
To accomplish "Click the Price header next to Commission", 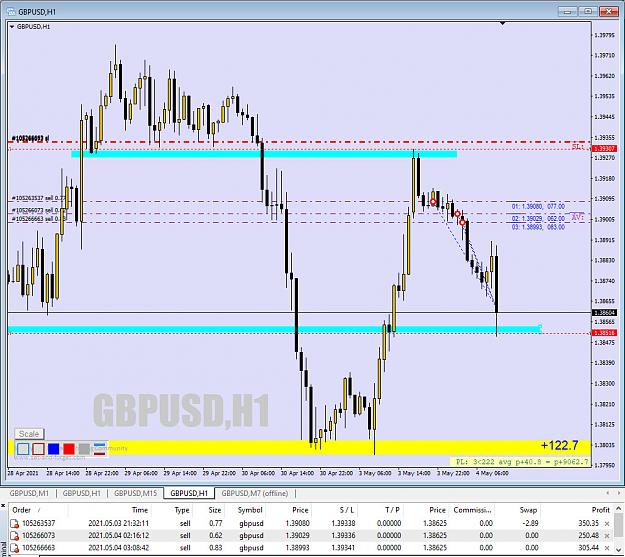I will [x=437, y=510].
